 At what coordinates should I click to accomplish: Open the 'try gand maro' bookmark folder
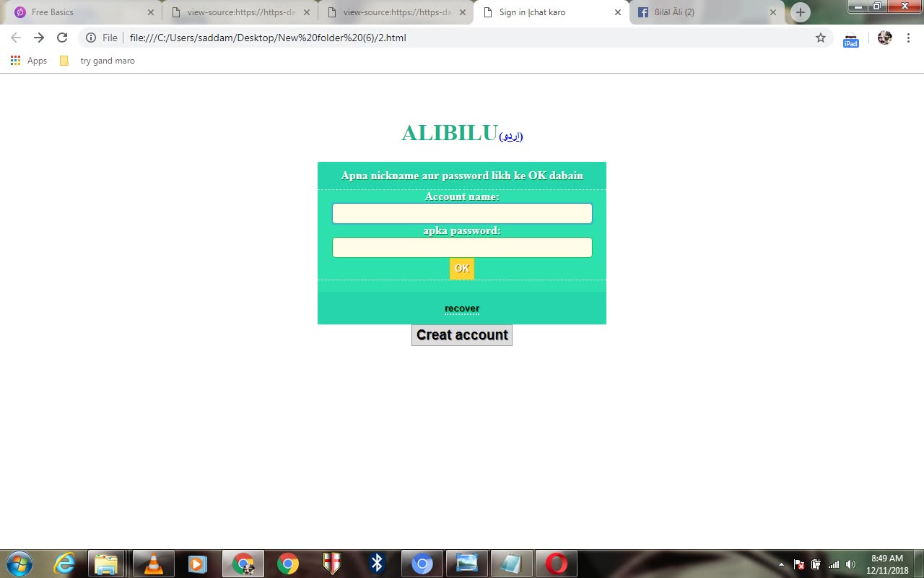pyautogui.click(x=97, y=61)
